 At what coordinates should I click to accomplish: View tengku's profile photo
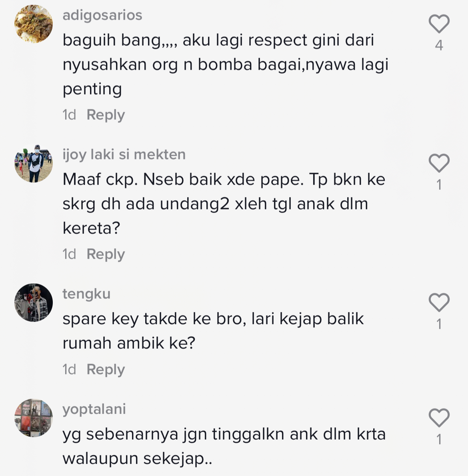click(x=34, y=303)
